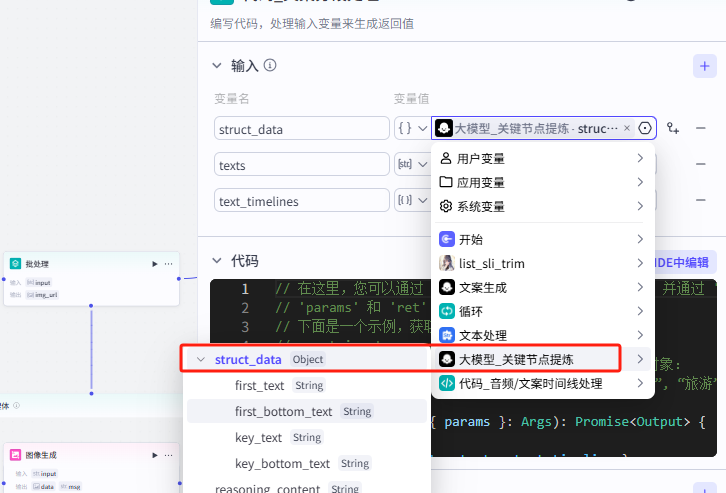The width and height of the screenshot is (726, 493).
Task: Remove the struct_data input row
Action: point(701,128)
